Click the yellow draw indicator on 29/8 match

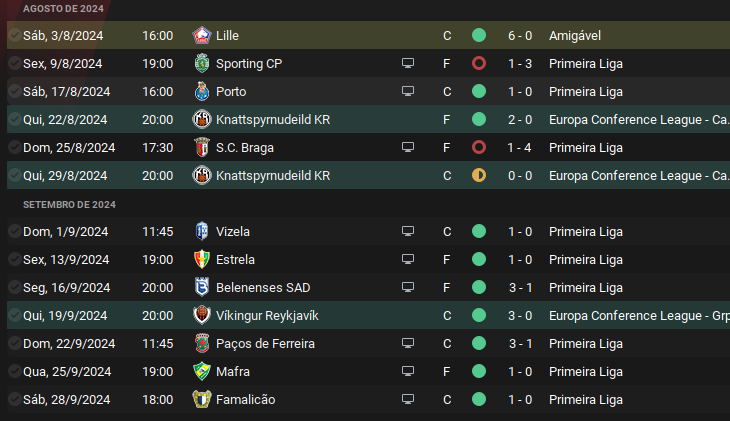pos(479,175)
